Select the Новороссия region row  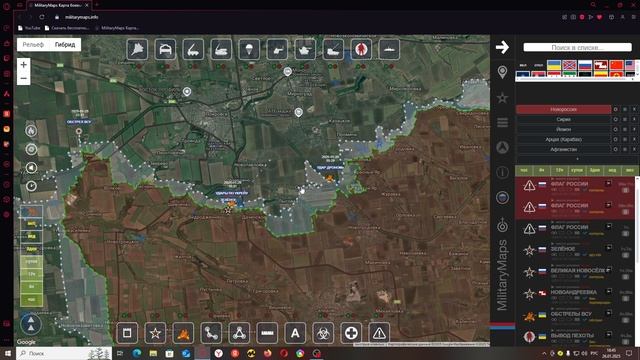(x=563, y=109)
